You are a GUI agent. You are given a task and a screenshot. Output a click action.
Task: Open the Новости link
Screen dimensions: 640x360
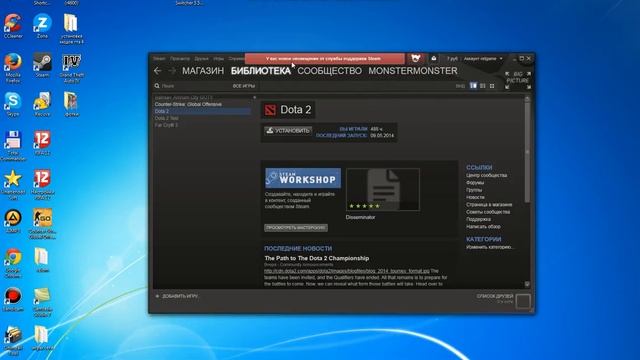[x=475, y=198]
